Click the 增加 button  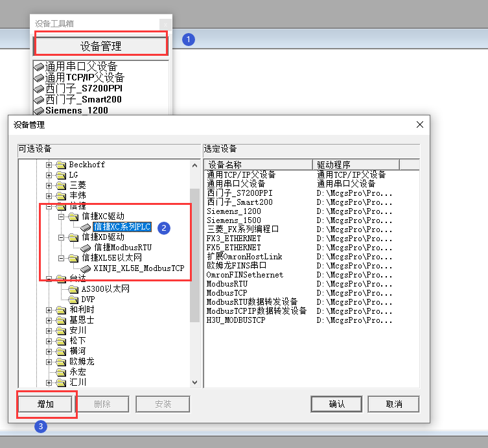coord(46,404)
